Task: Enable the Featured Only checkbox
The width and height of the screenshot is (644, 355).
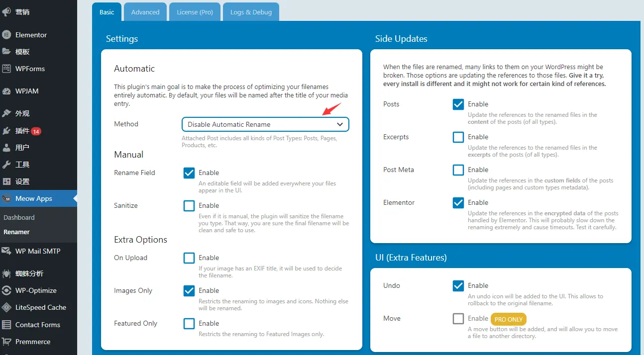Action: pyautogui.click(x=189, y=324)
